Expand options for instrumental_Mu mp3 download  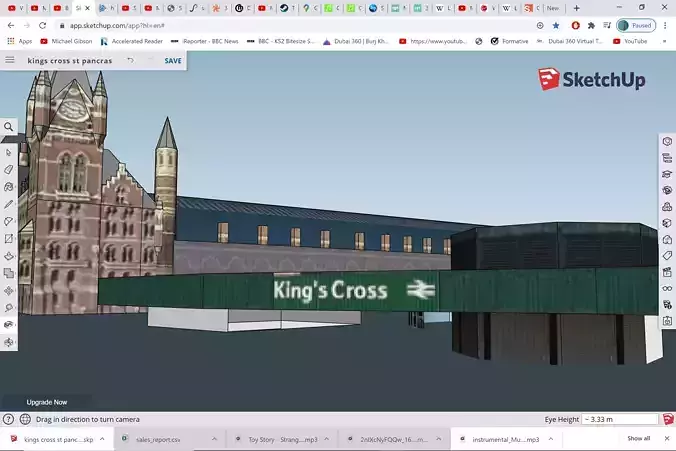point(551,439)
